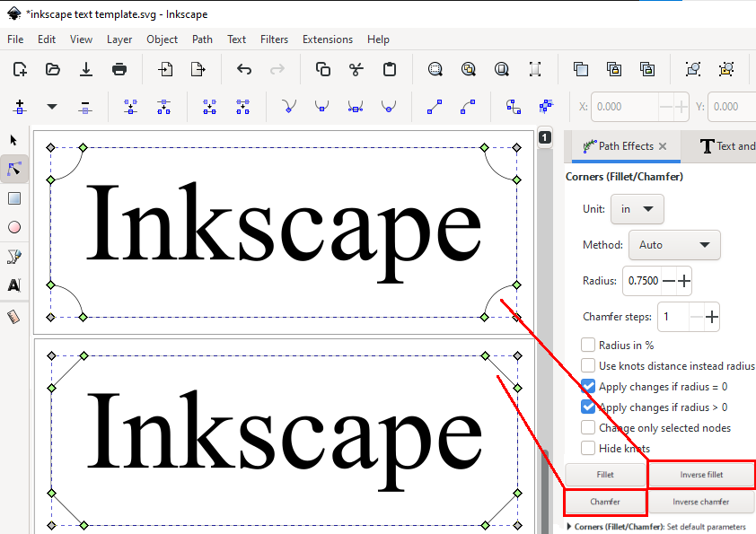Screen dimensions: 756x534
Task: Open the insert node options dropdown arrow
Action: (x=52, y=107)
